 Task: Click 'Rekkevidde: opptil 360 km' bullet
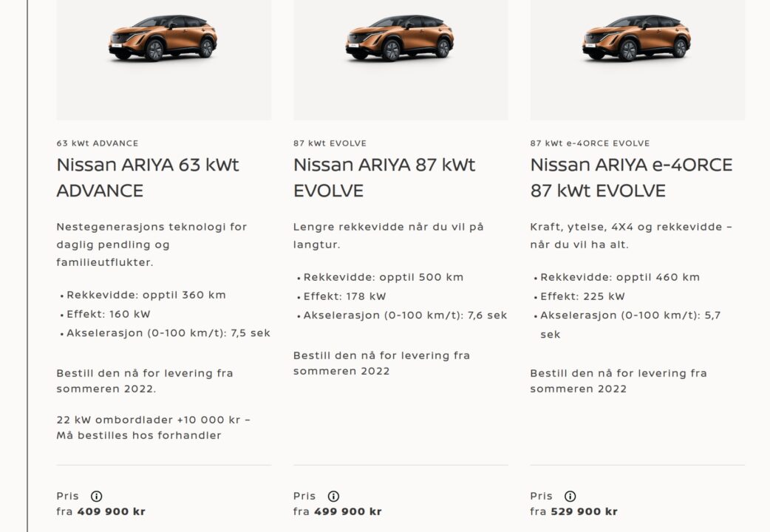(x=146, y=295)
